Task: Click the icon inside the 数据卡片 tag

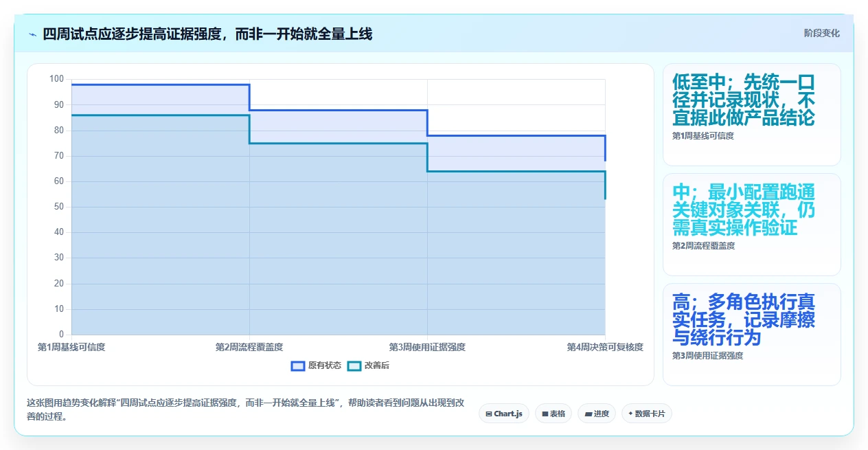Action: (630, 414)
